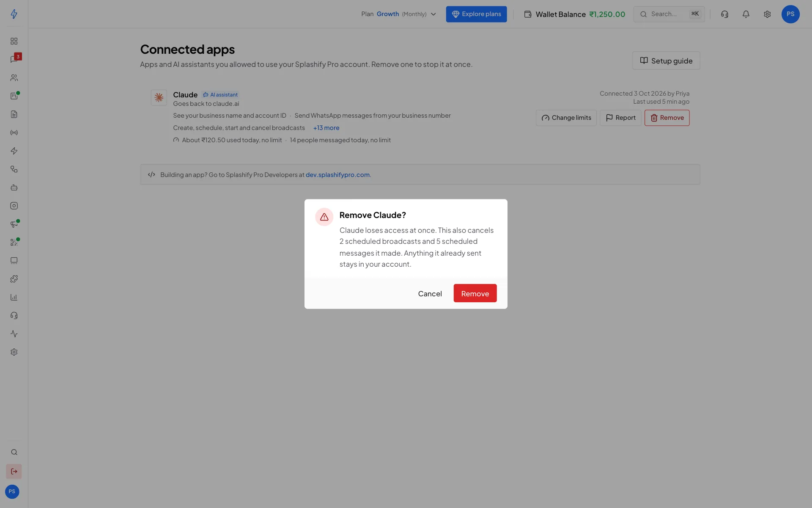Expand the +13 more permissions link
Viewport: 812px width, 508px height.
coord(326,128)
